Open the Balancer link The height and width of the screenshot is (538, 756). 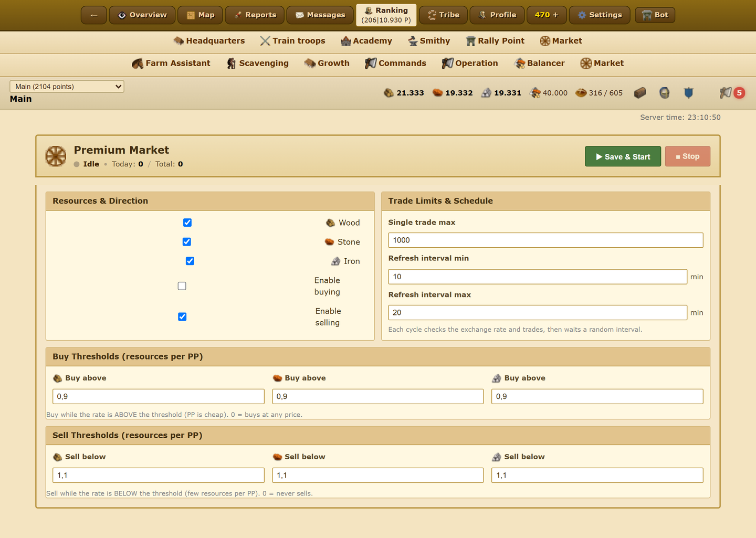540,64
